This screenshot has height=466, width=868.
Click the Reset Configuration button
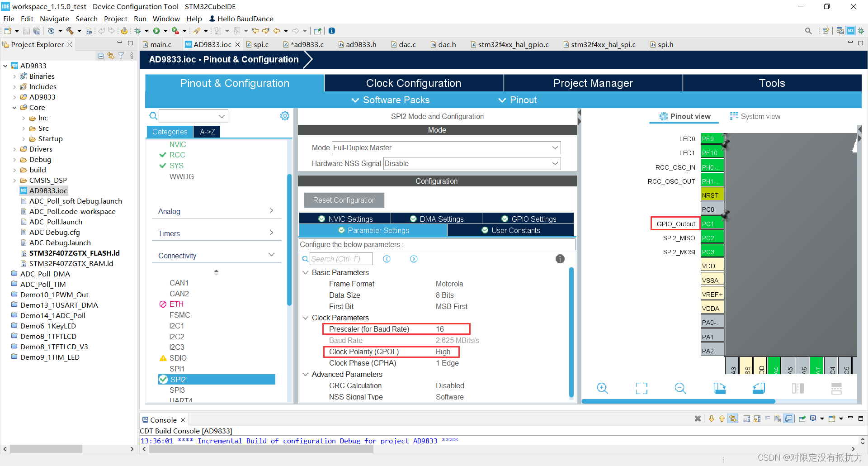[x=344, y=200]
